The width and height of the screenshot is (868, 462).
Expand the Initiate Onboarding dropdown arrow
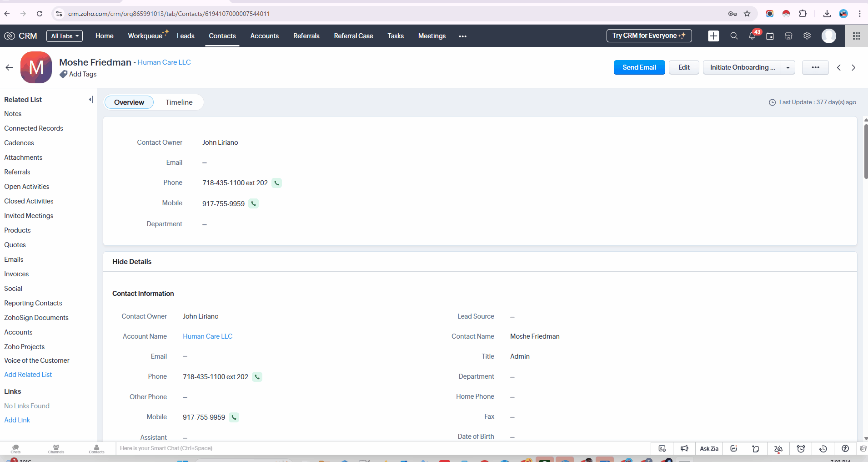(788, 67)
